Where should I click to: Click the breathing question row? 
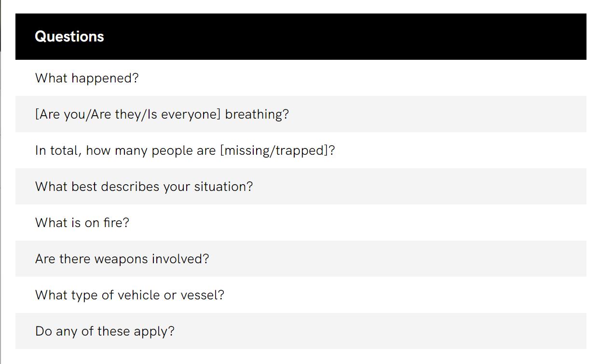coord(162,114)
